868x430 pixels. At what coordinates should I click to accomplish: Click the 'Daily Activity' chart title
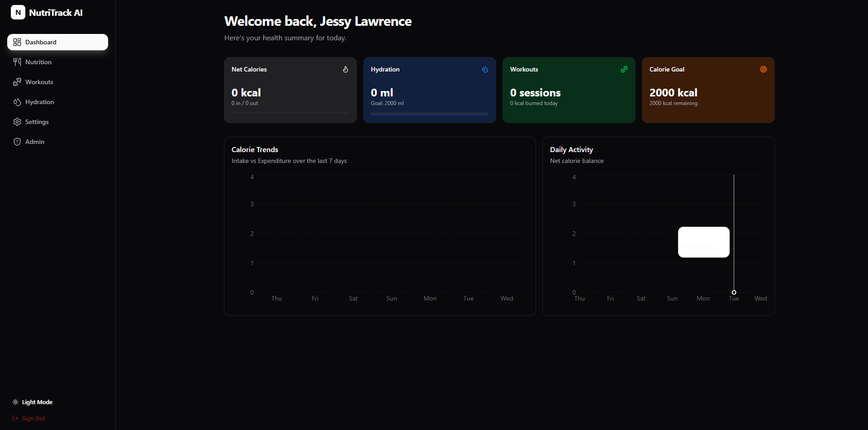tap(571, 149)
